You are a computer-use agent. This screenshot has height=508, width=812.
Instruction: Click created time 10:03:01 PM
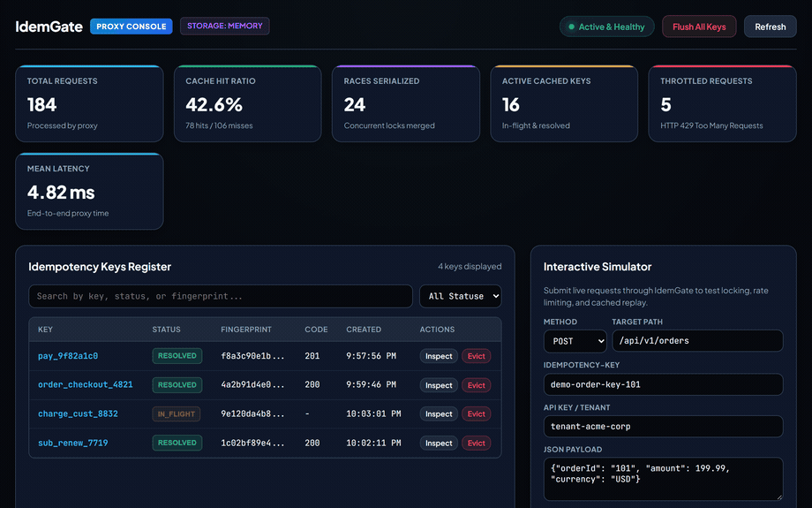[x=373, y=413]
